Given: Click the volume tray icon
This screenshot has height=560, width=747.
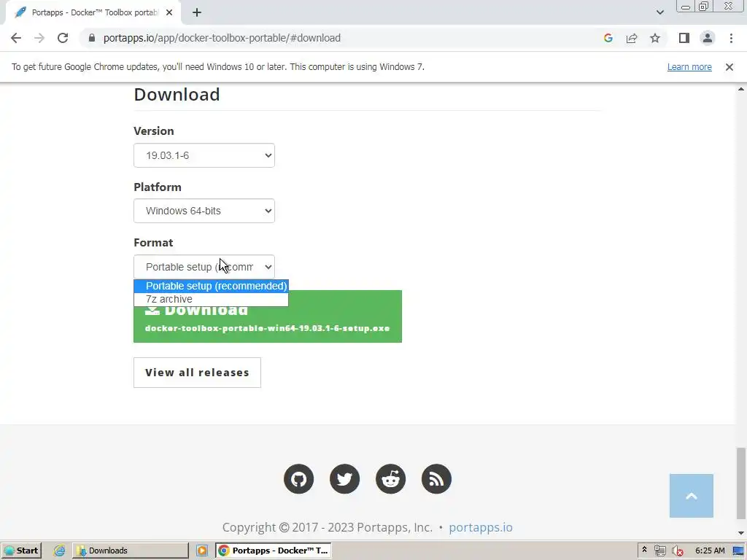Looking at the screenshot, I should [677, 551].
